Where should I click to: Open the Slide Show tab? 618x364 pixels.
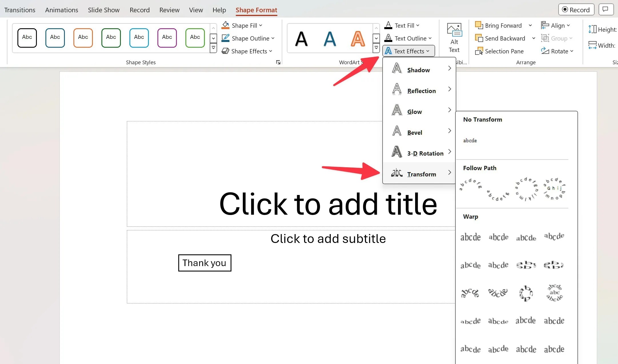[x=104, y=10]
